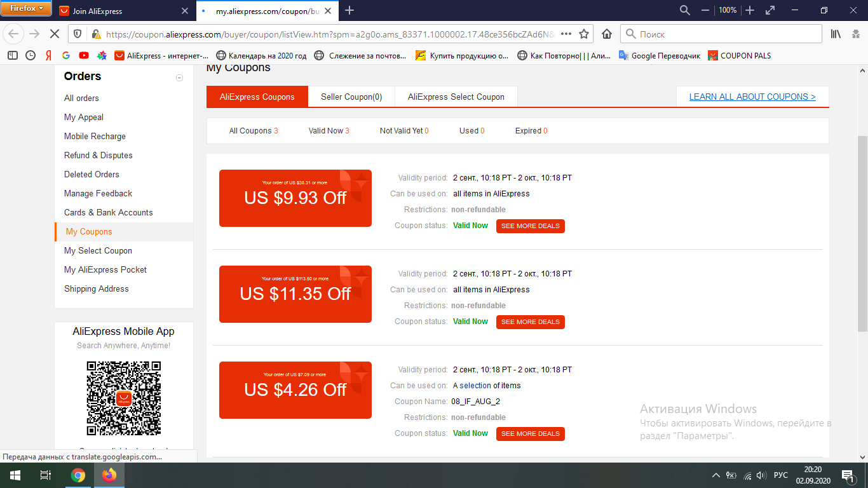View Deleted Orders
This screenshot has height=488, width=868.
92,174
